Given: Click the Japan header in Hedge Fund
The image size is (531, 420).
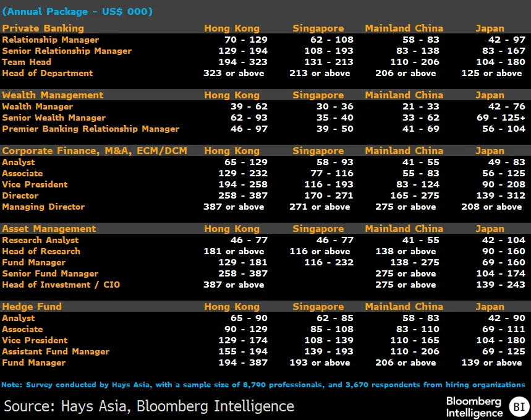Looking at the screenshot, I should (x=490, y=306).
